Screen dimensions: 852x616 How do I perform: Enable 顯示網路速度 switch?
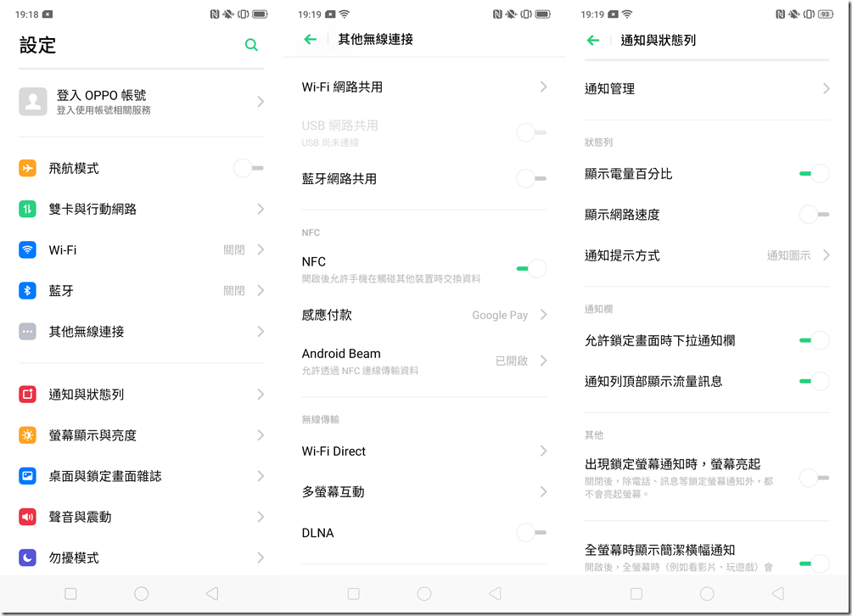click(814, 214)
